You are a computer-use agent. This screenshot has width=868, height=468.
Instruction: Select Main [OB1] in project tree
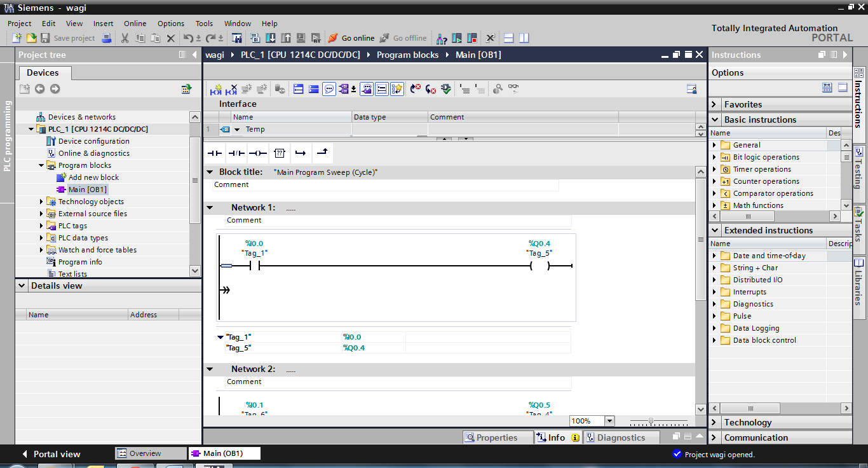pyautogui.click(x=82, y=189)
